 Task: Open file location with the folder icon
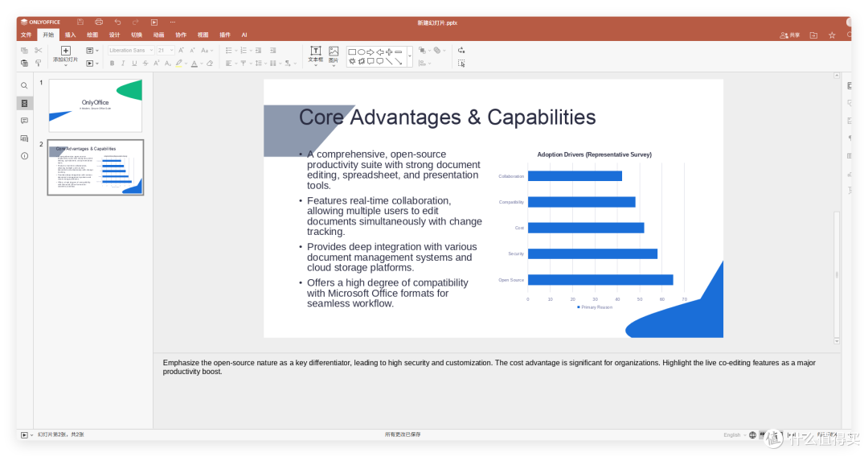pos(813,35)
